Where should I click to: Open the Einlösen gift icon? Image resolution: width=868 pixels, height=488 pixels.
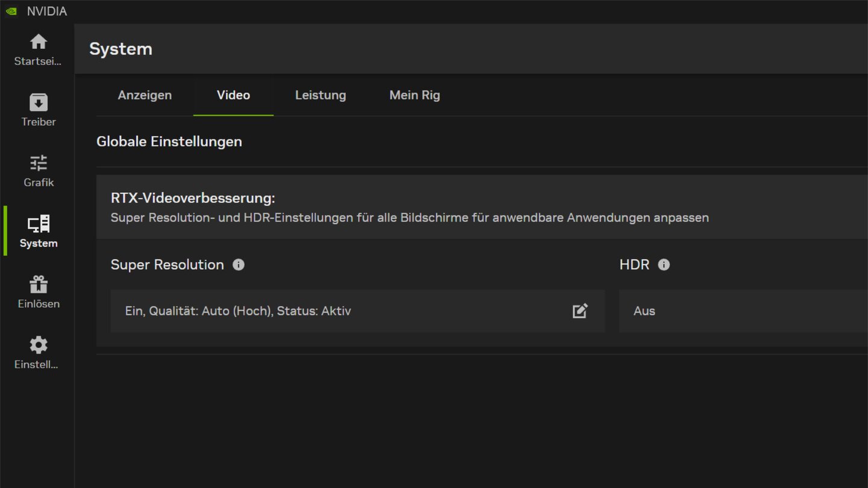pyautogui.click(x=39, y=284)
